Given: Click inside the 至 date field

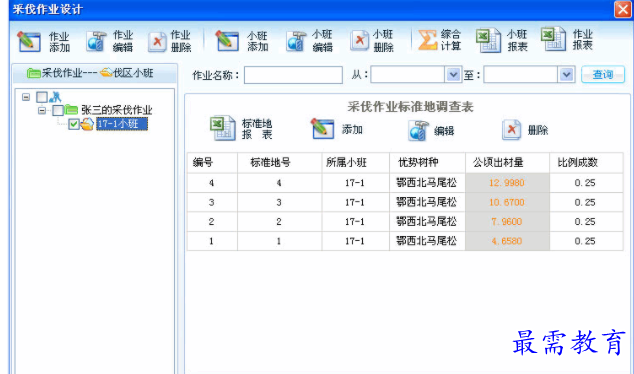Looking at the screenshot, I should click(521, 75).
